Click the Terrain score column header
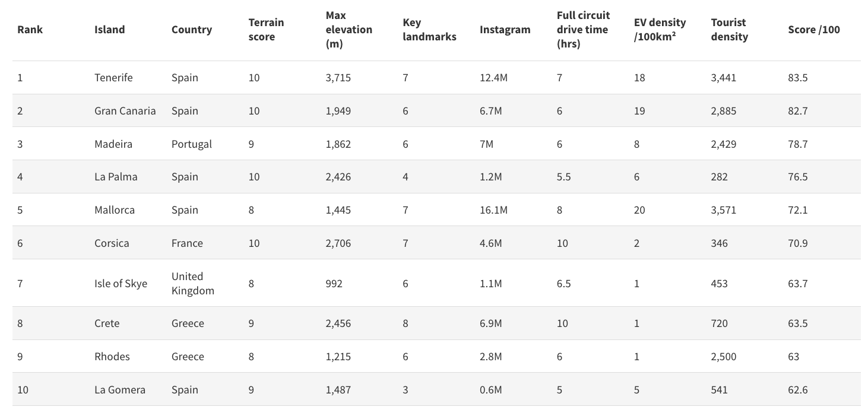Image resolution: width=868 pixels, height=416 pixels. tap(266, 30)
